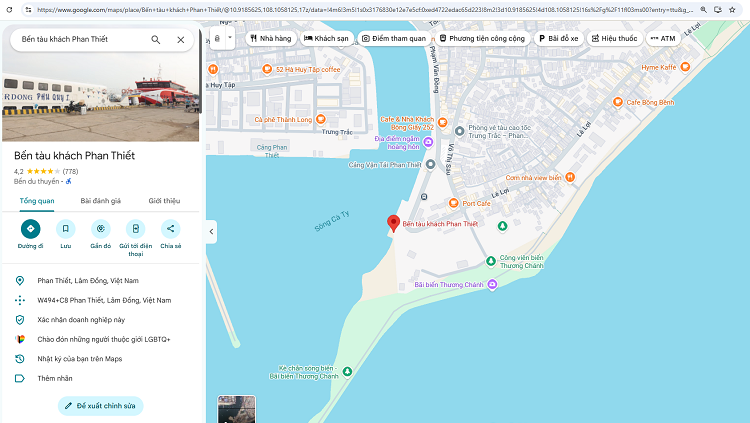Collapse the side panel with the arrow

pyautogui.click(x=211, y=232)
